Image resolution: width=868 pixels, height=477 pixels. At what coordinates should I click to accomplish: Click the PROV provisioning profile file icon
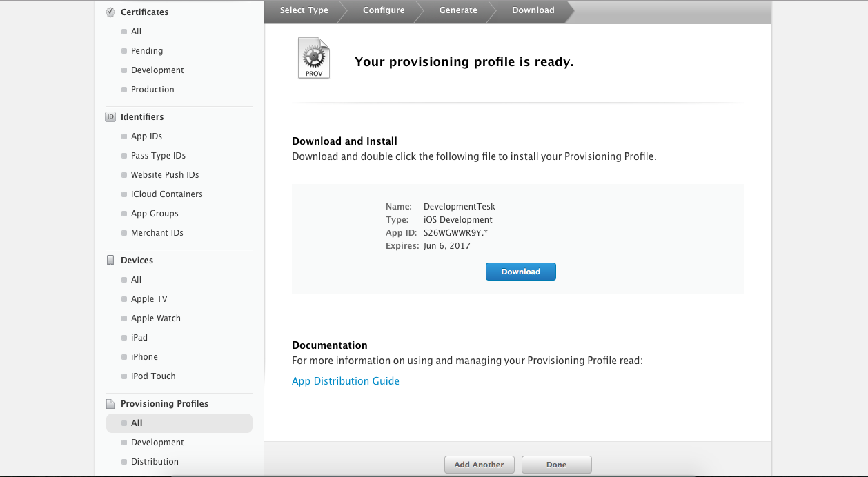click(314, 59)
